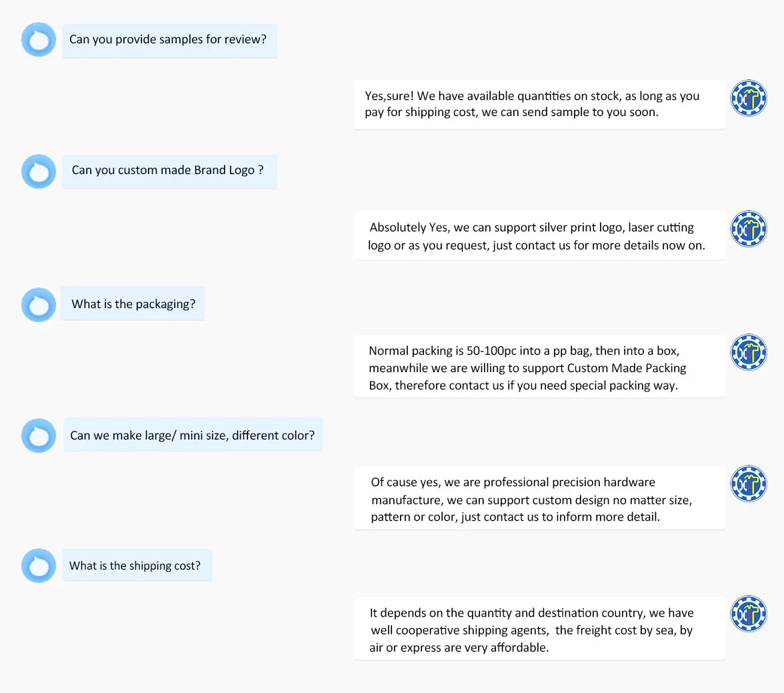Click the reply mentioning laser cutting logo
784x693 pixels.
coord(539,236)
